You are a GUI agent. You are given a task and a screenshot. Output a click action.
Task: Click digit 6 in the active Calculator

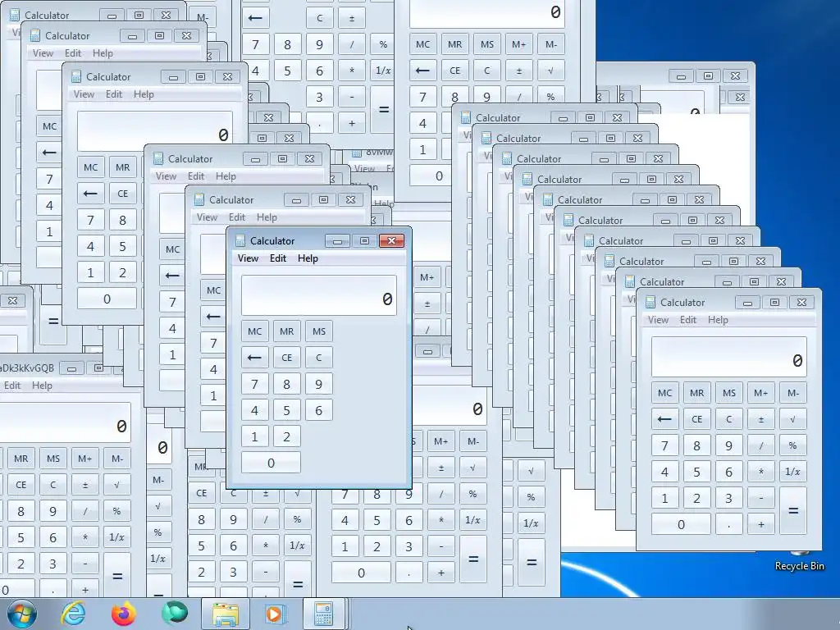click(x=319, y=410)
